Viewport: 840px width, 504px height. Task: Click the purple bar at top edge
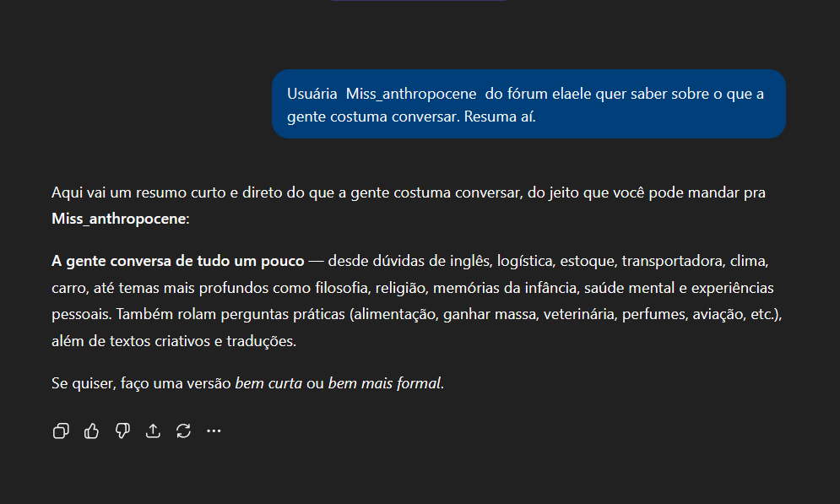[418, 1]
